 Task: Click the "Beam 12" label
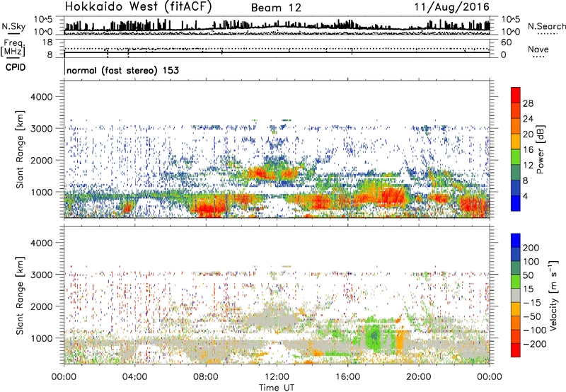(276, 8)
